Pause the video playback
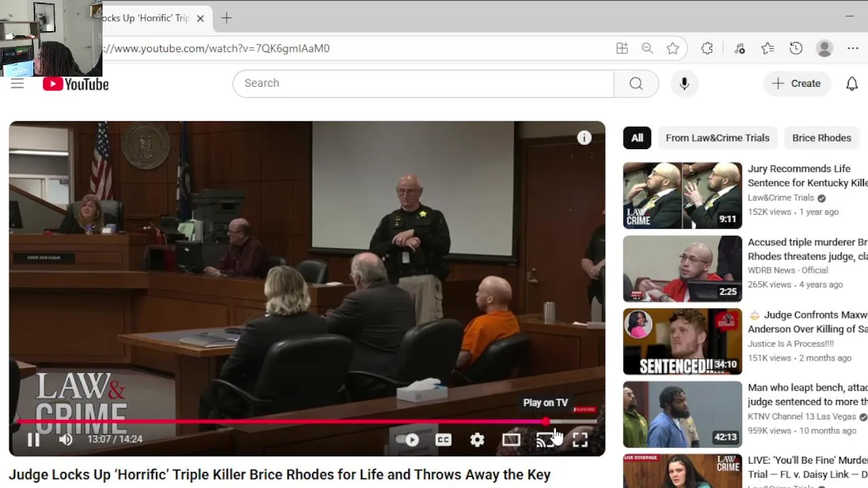The height and width of the screenshot is (488, 868). pos(33,439)
